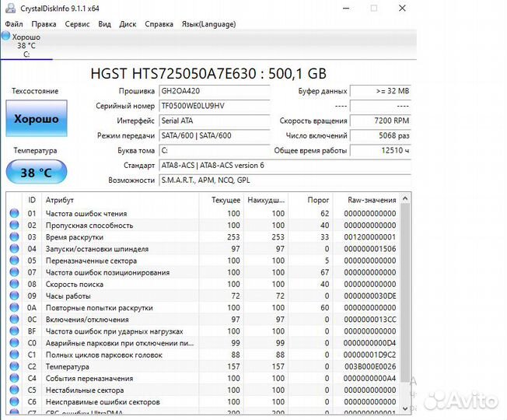This screenshot has width=507, height=420.
Task: Open the Диск menu
Action: [128, 24]
